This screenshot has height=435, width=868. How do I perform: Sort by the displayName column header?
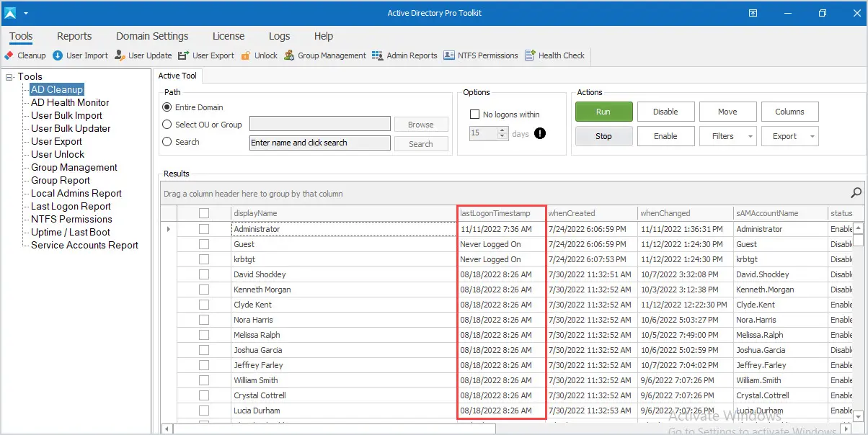(344, 213)
